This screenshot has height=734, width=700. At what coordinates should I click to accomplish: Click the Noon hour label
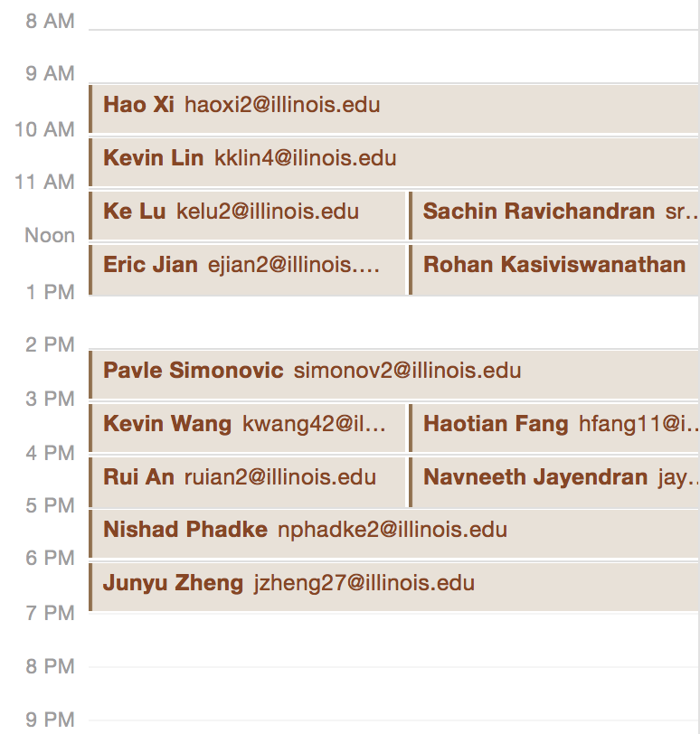point(50,236)
